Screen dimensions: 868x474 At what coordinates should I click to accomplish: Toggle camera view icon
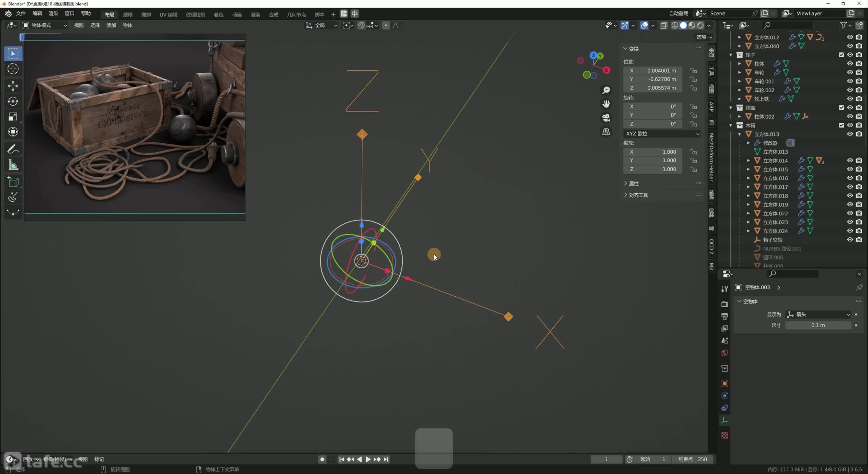pyautogui.click(x=606, y=118)
